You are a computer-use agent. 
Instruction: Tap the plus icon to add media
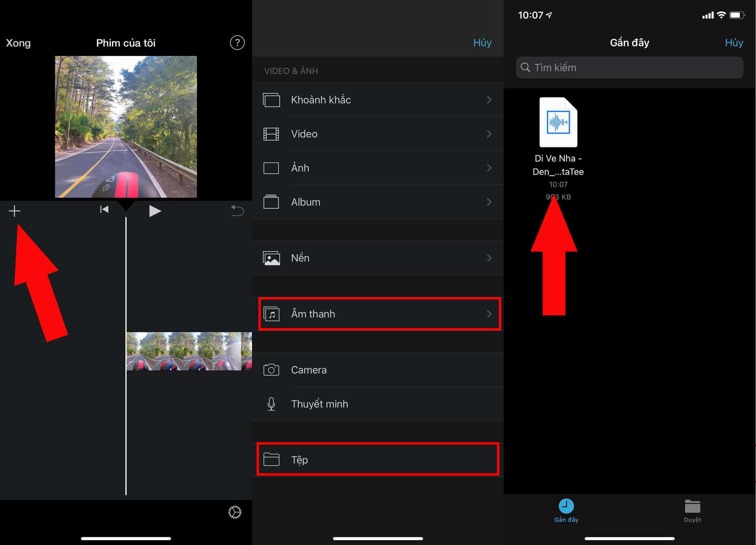pos(15,211)
